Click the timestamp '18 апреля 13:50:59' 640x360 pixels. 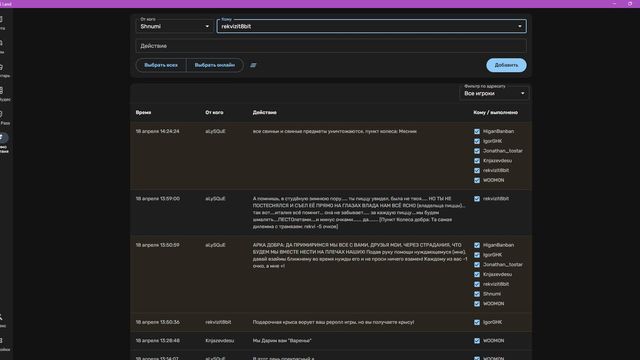coord(158,245)
